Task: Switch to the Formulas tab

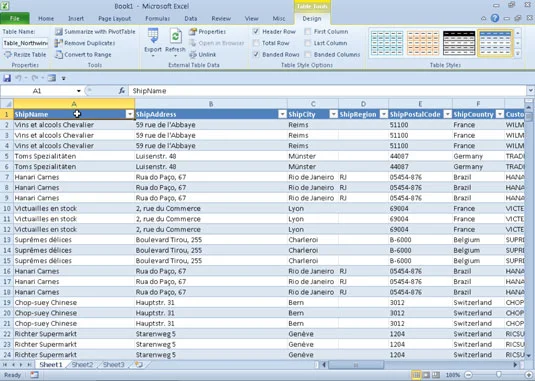Action: pyautogui.click(x=157, y=18)
